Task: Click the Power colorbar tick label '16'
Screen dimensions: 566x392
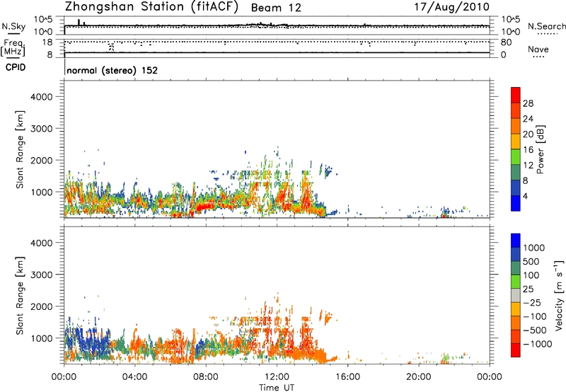Action: (528, 150)
